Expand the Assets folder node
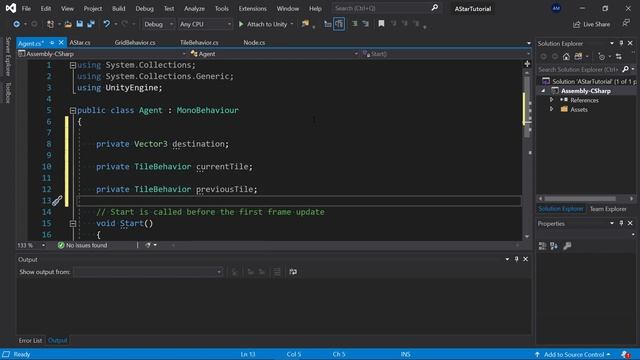Viewport: 640px width, 360px height. 551,109
